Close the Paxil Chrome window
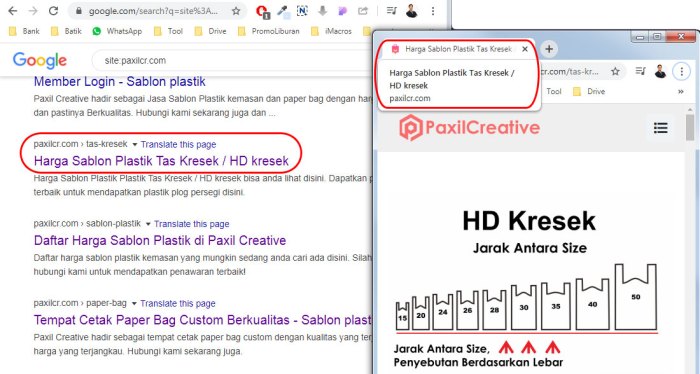This screenshot has height=374, width=700. (681, 37)
